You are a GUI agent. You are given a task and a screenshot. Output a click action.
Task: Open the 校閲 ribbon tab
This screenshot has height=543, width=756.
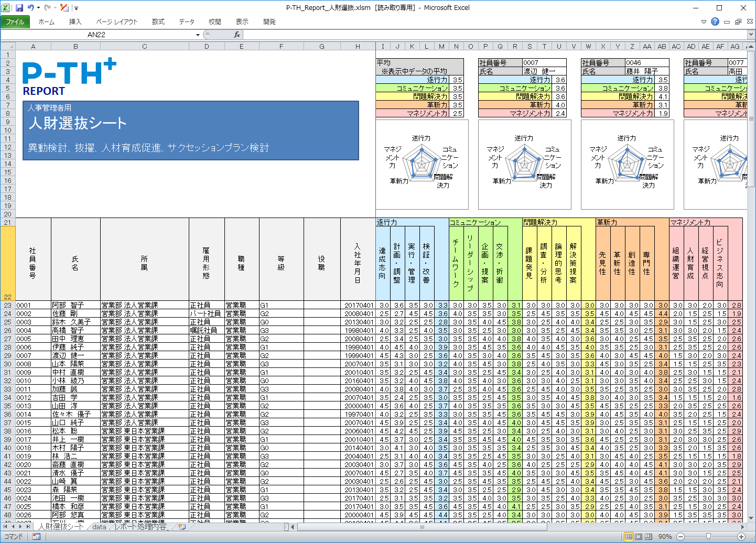(215, 21)
